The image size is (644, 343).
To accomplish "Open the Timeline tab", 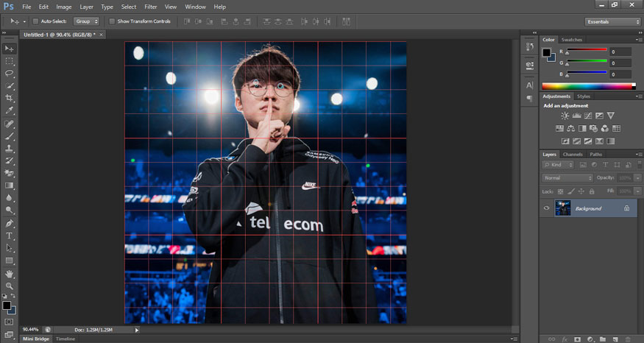I will pos(66,339).
